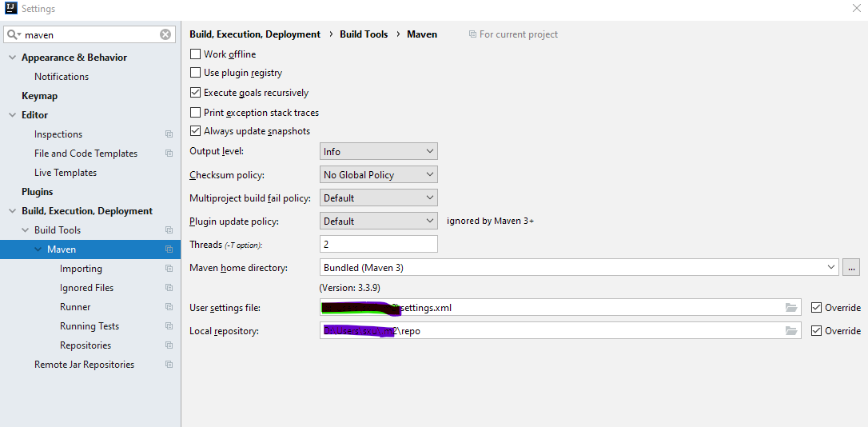The width and height of the screenshot is (868, 427).
Task: Toggle Override for User settings file
Action: (x=816, y=307)
